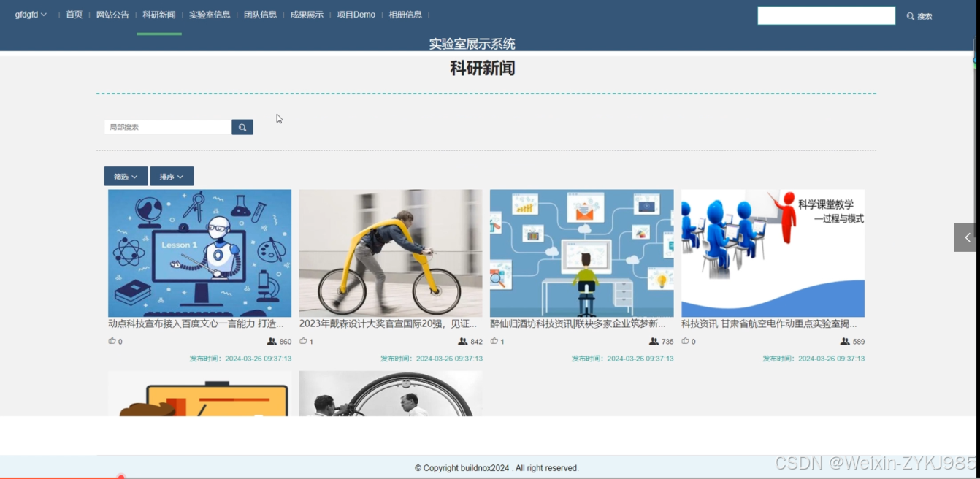
Task: Open article 醉仙归酒坊科技资讯
Action: 578,323
